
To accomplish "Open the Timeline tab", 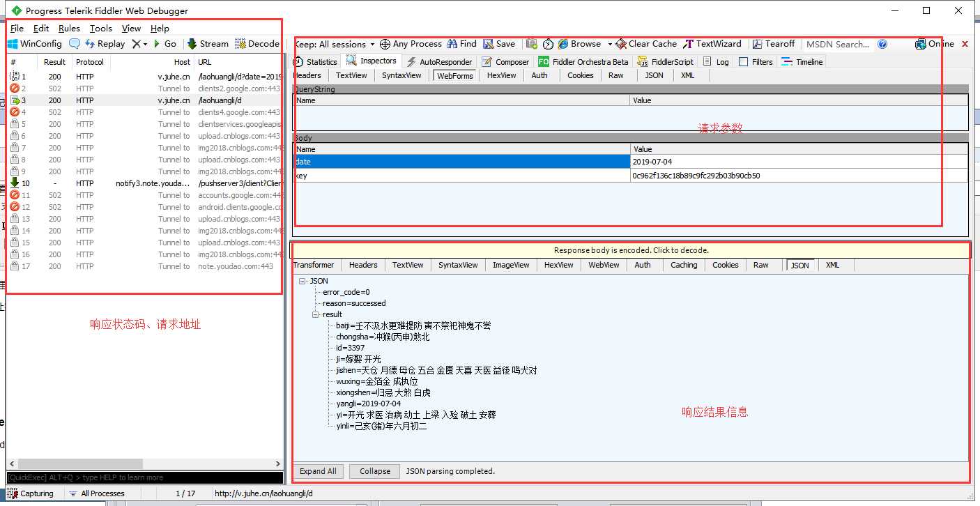I will (802, 62).
